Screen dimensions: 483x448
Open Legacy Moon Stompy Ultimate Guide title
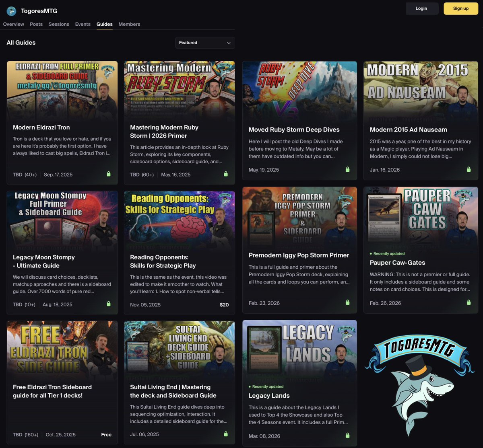click(44, 261)
